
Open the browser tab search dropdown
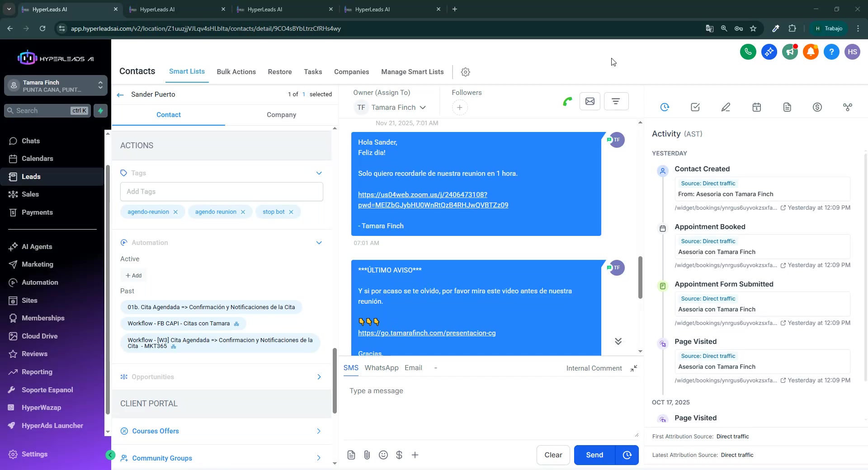pos(9,9)
